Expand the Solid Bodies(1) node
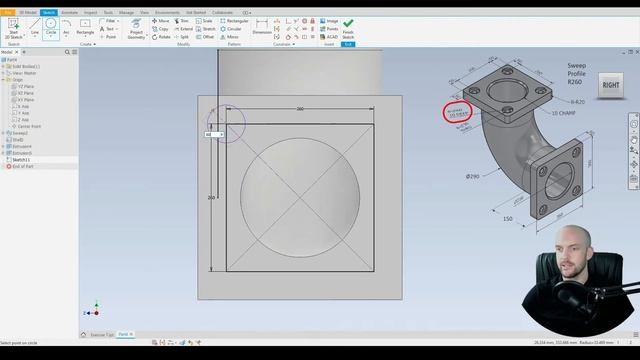Image resolution: width=640 pixels, height=360 pixels. click(3, 67)
